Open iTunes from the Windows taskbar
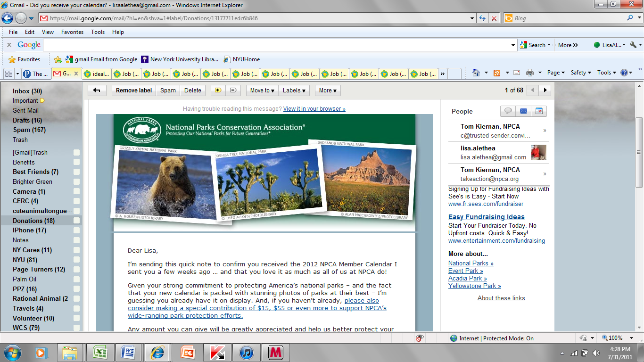The width and height of the screenshot is (644, 362). (x=247, y=352)
